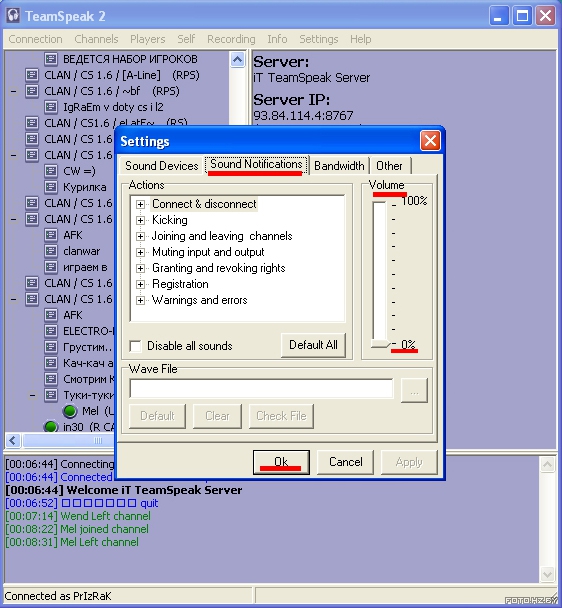Open the Sound Devices tab
The width and height of the screenshot is (562, 608).
pos(162,166)
